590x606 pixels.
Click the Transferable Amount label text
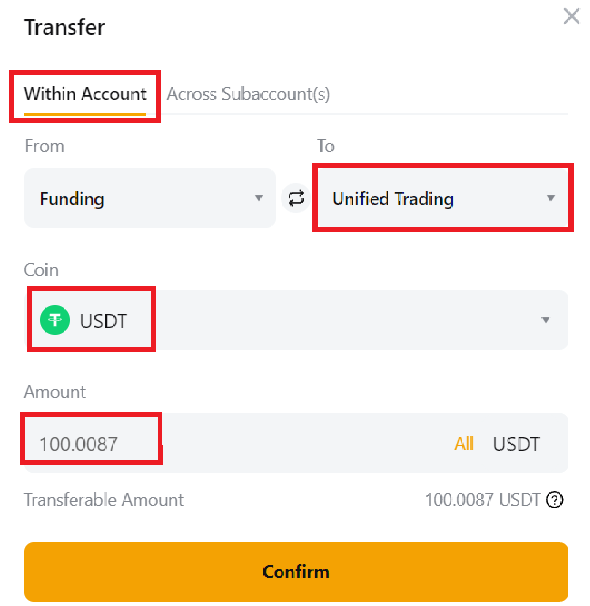click(x=104, y=500)
